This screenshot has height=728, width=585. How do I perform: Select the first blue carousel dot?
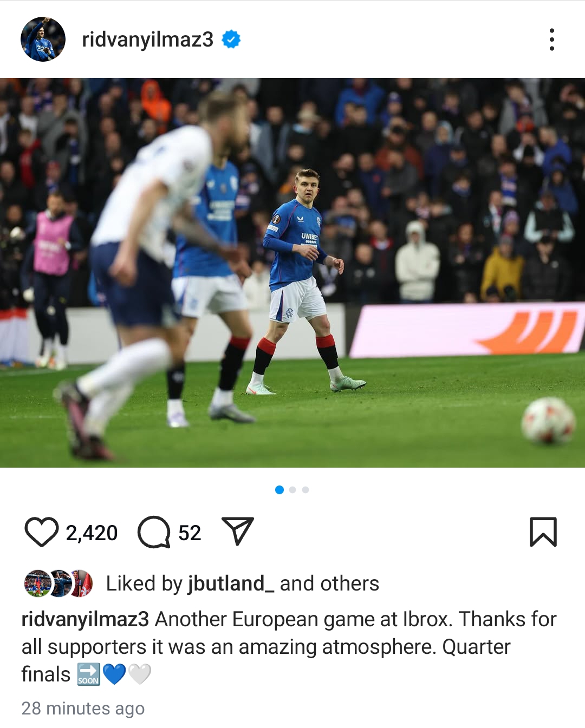[x=279, y=490]
